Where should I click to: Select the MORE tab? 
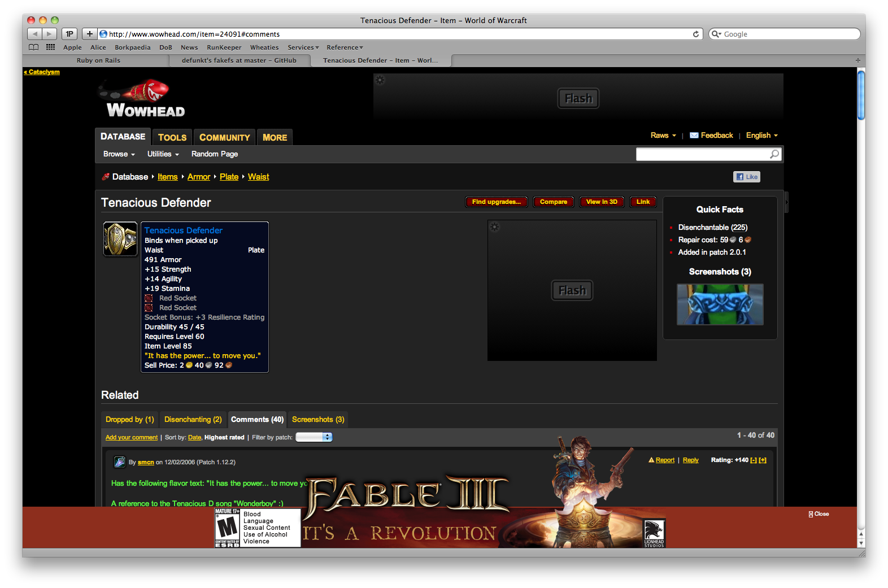(275, 137)
